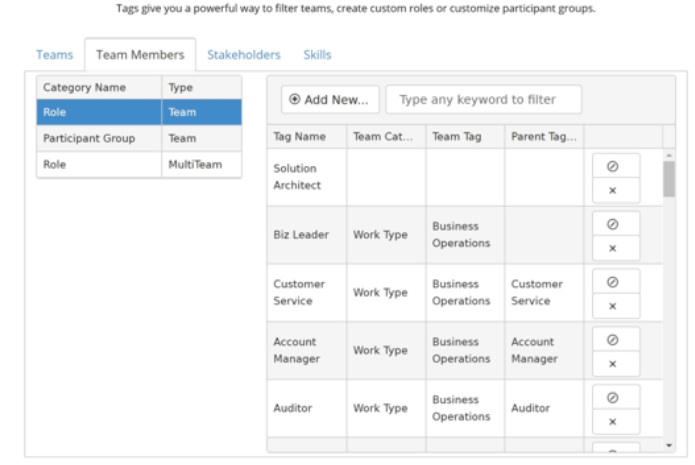This screenshot has width=695, height=465.
Task: Select the Solution Architect tag name cell
Action: (307, 177)
